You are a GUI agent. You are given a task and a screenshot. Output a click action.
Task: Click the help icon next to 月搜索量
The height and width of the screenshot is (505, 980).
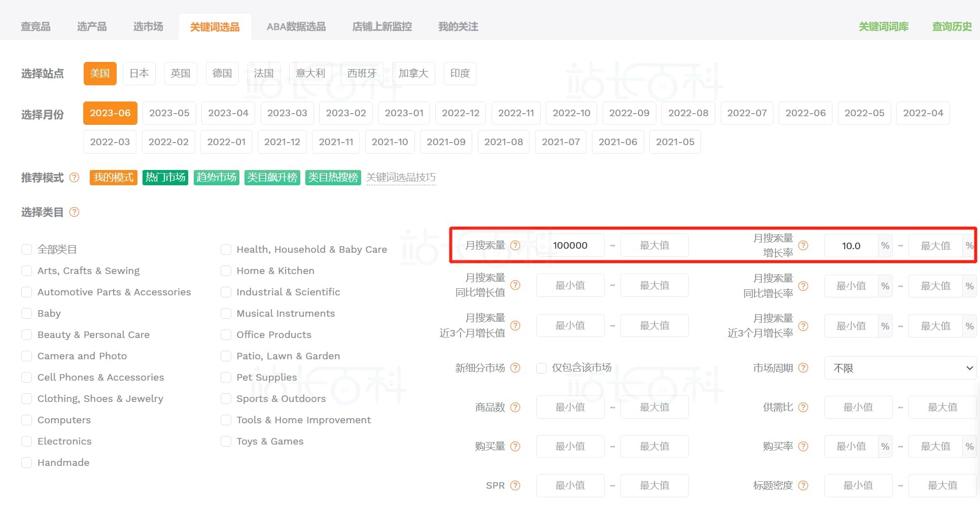tap(515, 245)
